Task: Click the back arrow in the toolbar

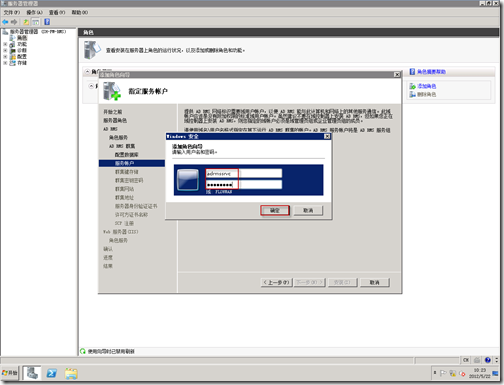Action: click(5, 22)
